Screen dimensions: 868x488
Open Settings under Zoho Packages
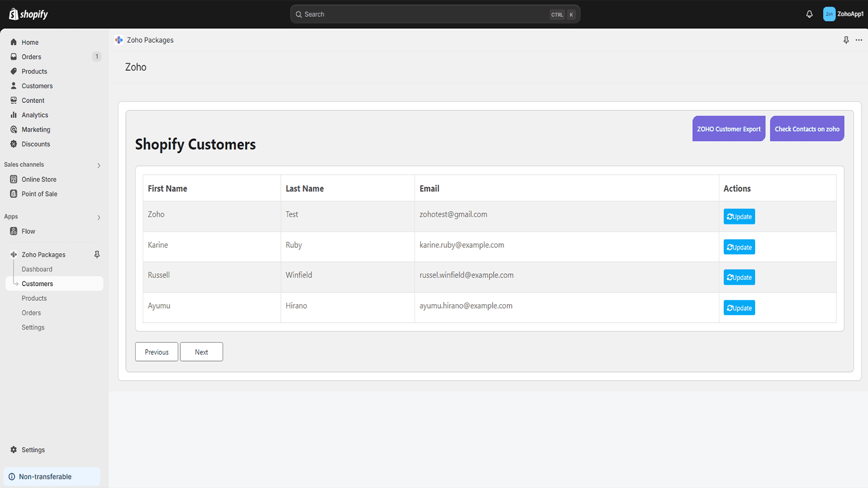tap(33, 328)
